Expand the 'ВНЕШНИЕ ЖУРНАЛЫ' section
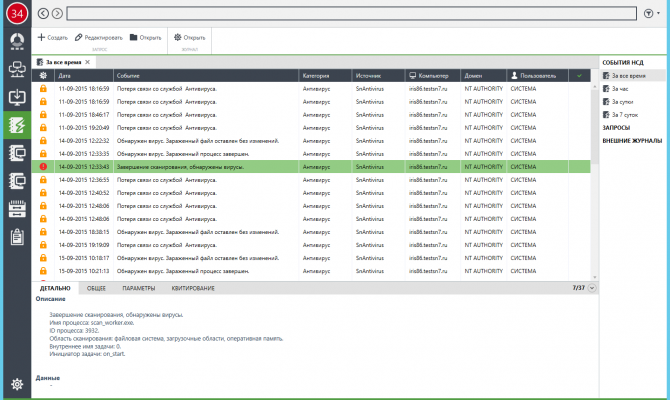The image size is (670, 400). [x=632, y=141]
